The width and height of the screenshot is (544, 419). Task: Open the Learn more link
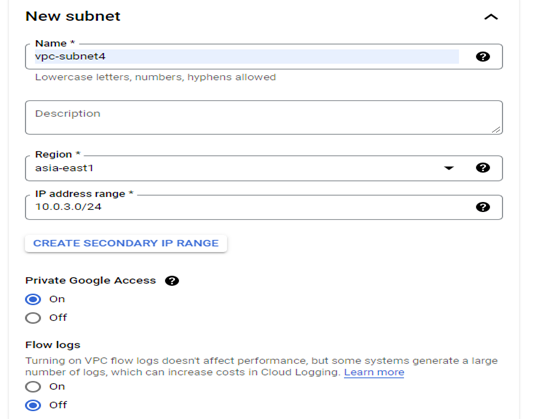374,372
